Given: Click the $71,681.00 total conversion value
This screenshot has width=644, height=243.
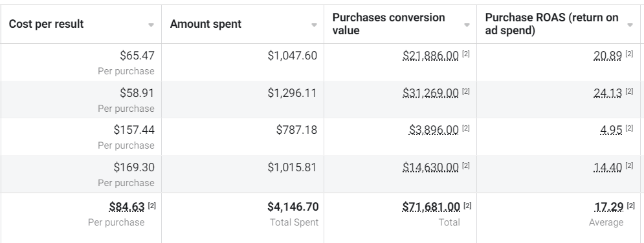Looking at the screenshot, I should tap(431, 207).
